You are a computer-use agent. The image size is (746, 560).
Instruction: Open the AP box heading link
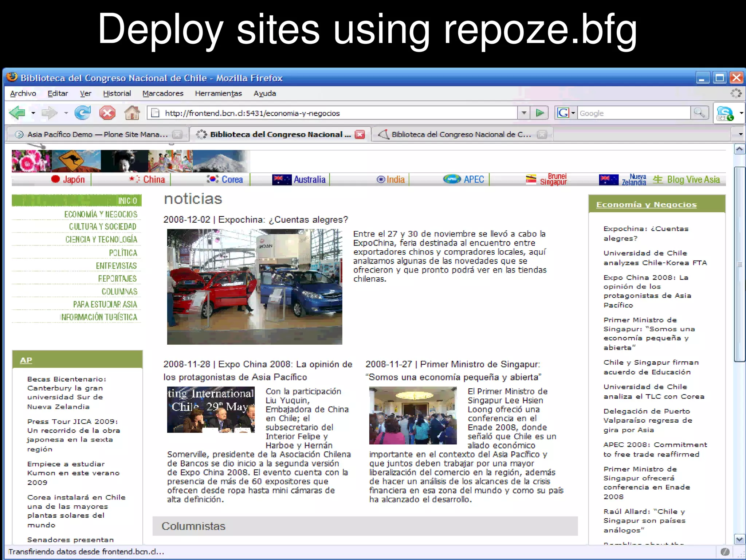click(26, 360)
